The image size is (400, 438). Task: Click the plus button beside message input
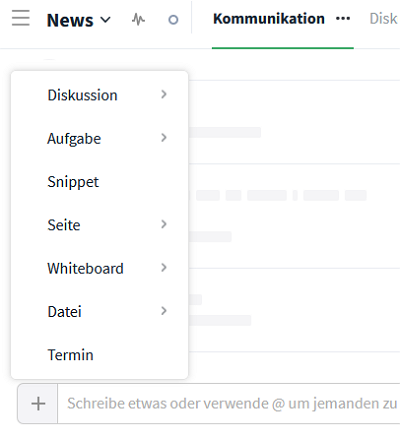pyautogui.click(x=38, y=404)
